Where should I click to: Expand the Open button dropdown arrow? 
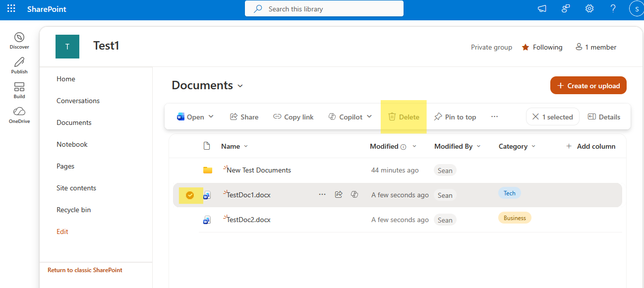pyautogui.click(x=211, y=116)
